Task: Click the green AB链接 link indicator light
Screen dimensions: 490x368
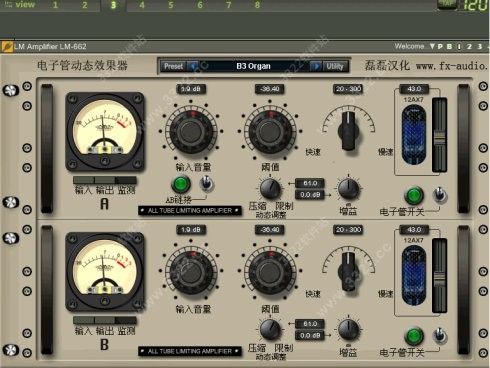Action: [181, 184]
